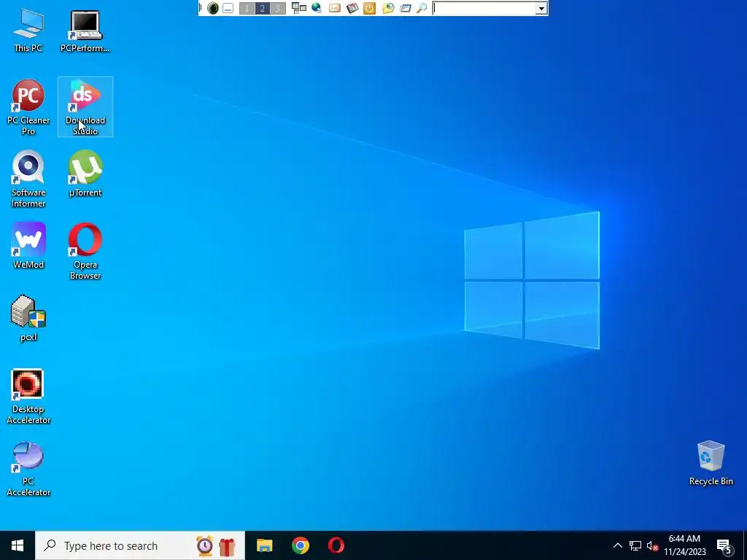The width and height of the screenshot is (747, 560).
Task: Open the clock showing 6:44 AM
Action: pyautogui.click(x=684, y=545)
